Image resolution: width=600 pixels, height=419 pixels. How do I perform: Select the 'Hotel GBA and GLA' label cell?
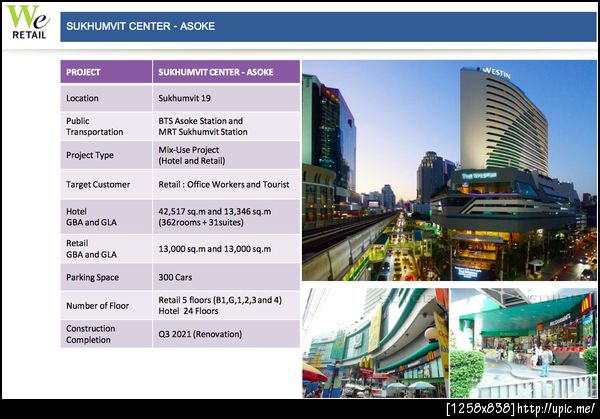[x=106, y=217]
